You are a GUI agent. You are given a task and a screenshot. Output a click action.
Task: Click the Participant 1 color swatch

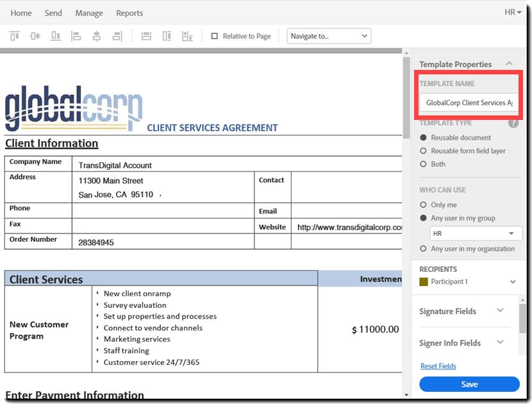tap(424, 282)
